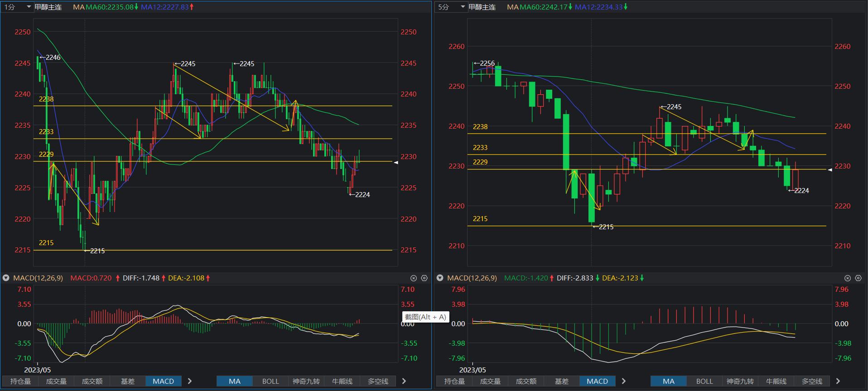
Task: Toggle 牛熊线 overlay on the left chart
Action: 342,381
